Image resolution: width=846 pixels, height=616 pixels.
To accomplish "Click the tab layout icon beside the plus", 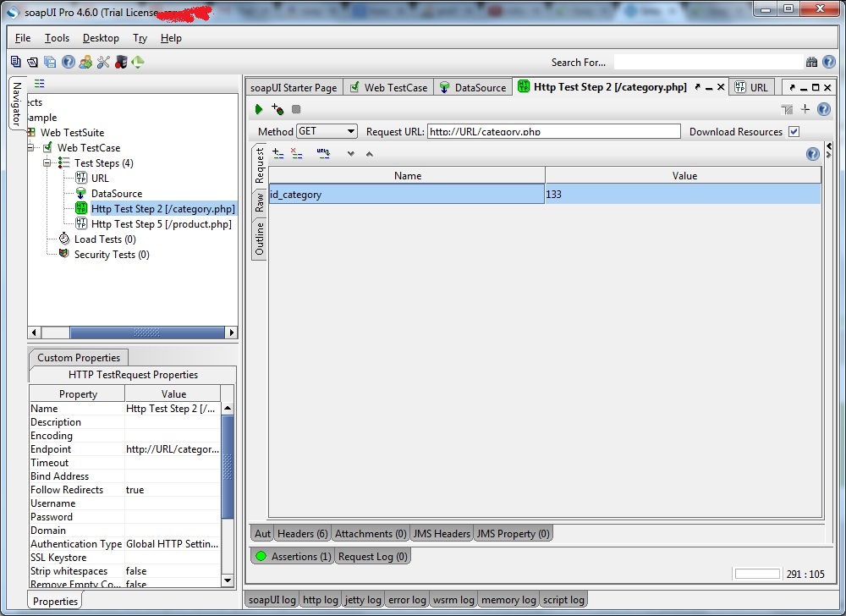I will [x=787, y=109].
